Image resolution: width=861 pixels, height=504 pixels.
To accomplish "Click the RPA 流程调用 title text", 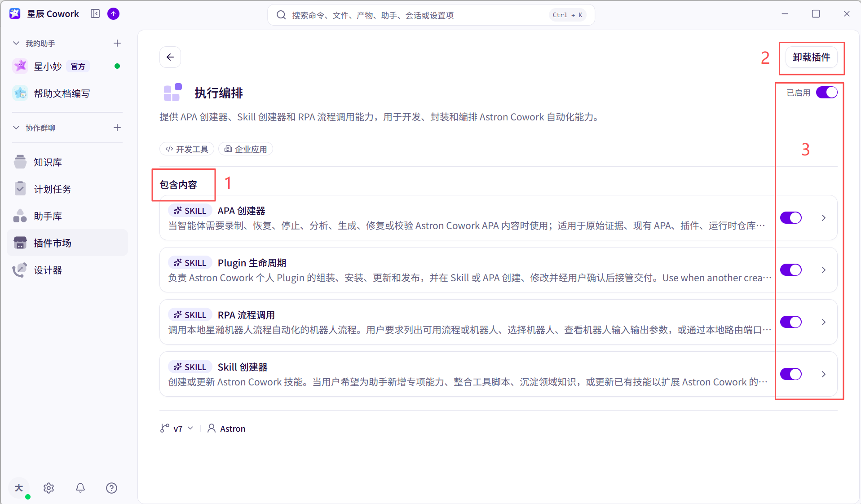I will click(246, 315).
